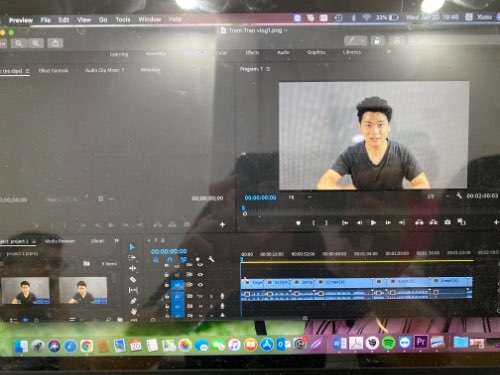Step back one frame

point(359,223)
